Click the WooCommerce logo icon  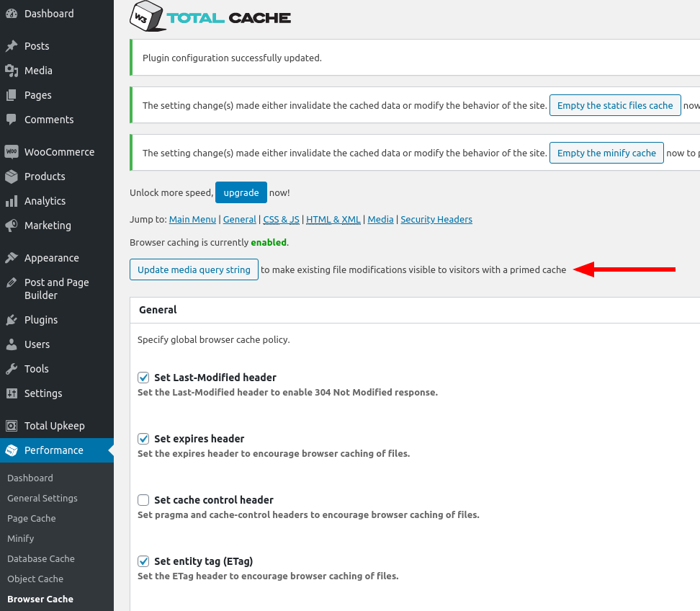point(12,152)
